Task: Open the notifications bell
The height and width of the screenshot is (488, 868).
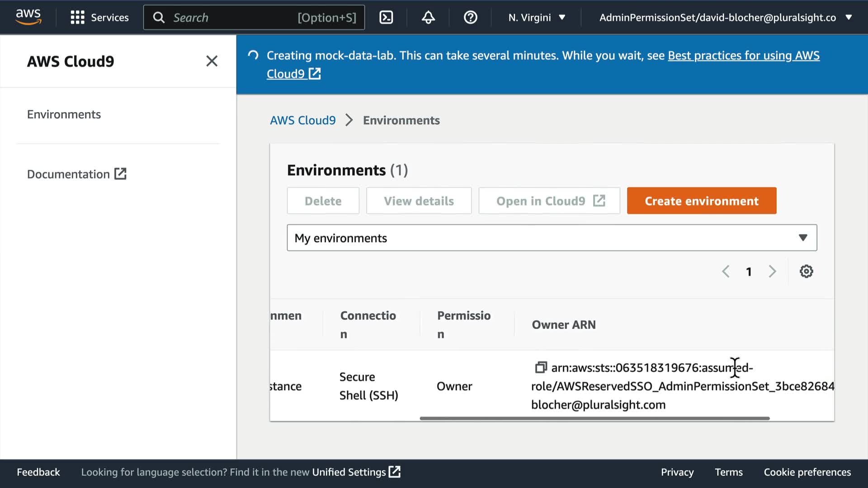Action: 428,17
